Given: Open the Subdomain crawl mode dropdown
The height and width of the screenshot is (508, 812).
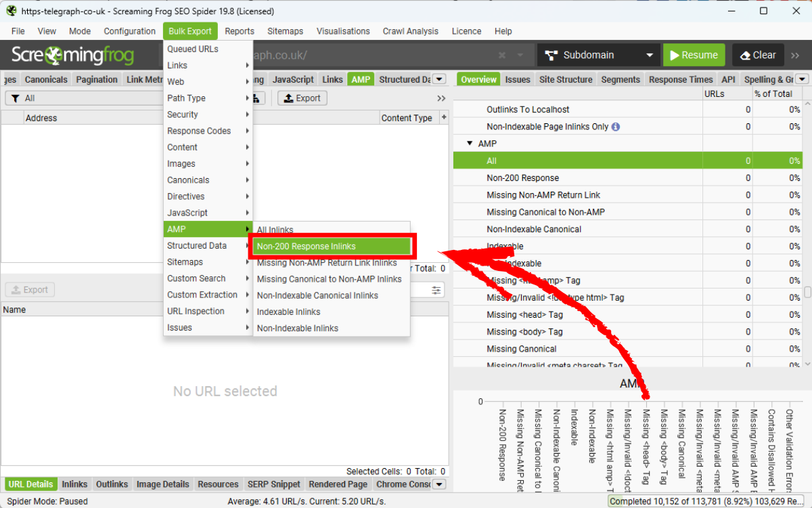Looking at the screenshot, I should (598, 56).
